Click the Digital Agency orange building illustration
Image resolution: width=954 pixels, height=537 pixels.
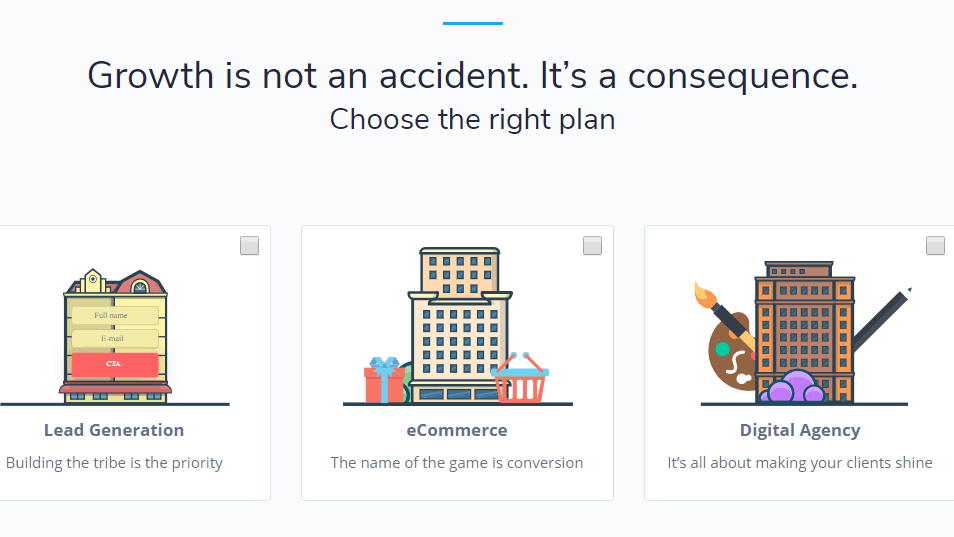[x=804, y=332]
